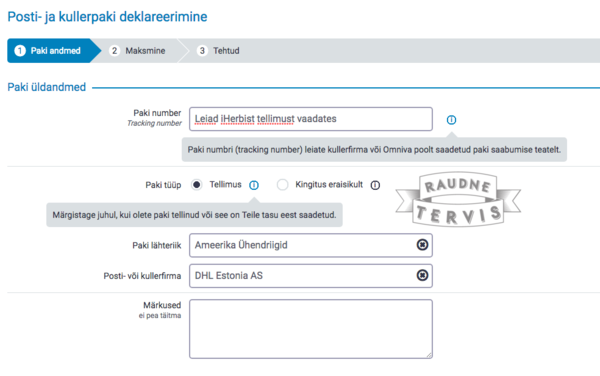The width and height of the screenshot is (600, 376).
Task: Click the tracking number tooltip text
Action: point(374,150)
